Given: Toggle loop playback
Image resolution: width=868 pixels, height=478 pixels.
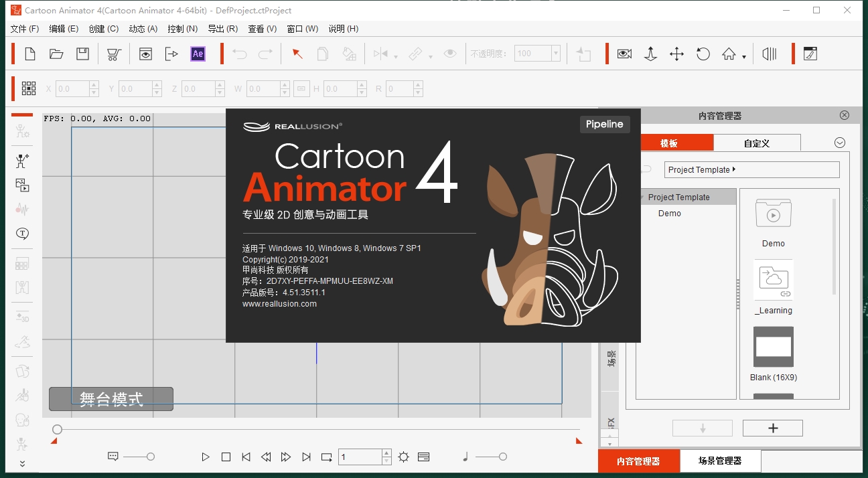Looking at the screenshot, I should (326, 457).
